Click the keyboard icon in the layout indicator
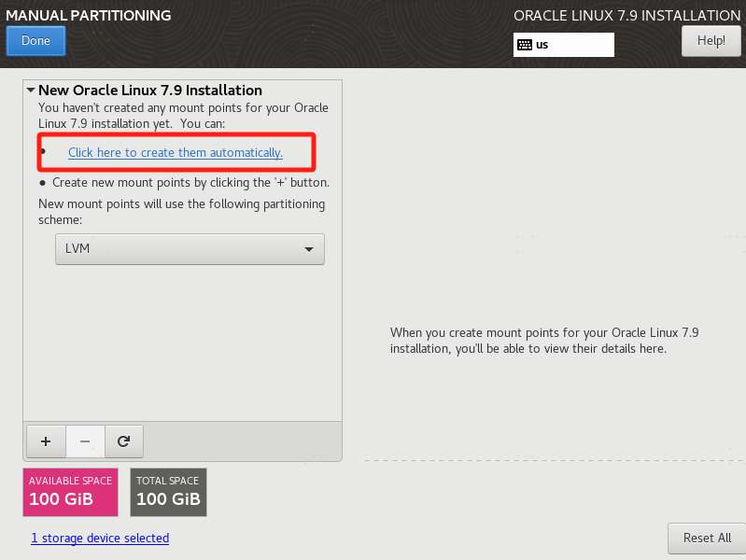Screen dimensions: 746x560 point(525,45)
